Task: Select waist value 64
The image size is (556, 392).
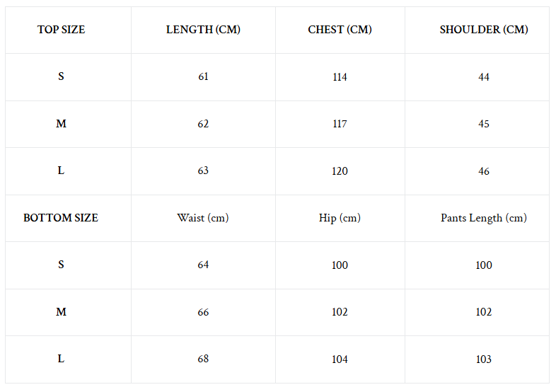Action: pos(203,265)
